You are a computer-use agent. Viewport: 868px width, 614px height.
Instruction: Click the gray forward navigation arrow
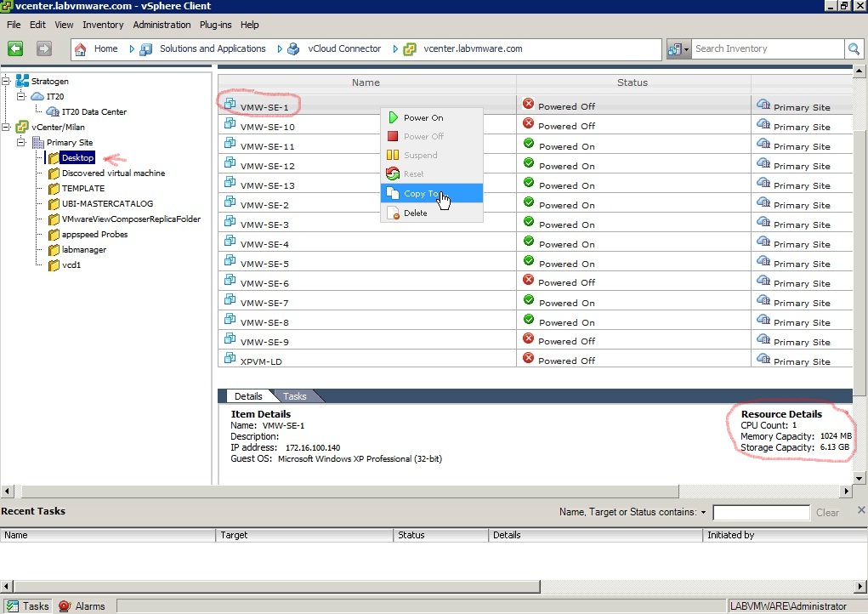click(x=43, y=48)
